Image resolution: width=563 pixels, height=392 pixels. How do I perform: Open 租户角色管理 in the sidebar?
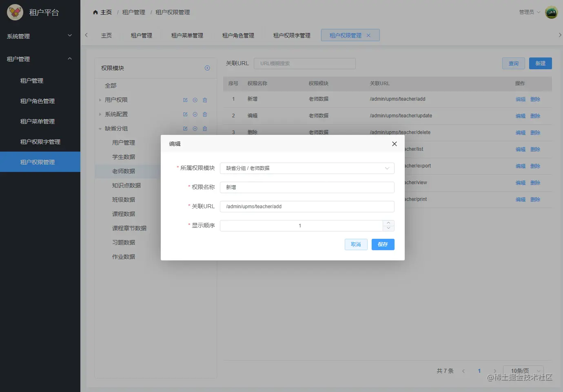40,101
